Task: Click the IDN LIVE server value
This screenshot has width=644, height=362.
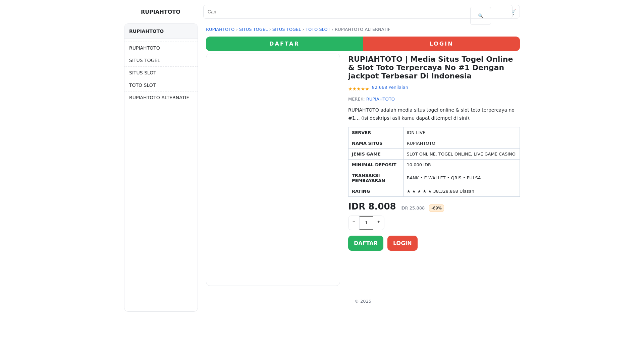Action: (462, 133)
